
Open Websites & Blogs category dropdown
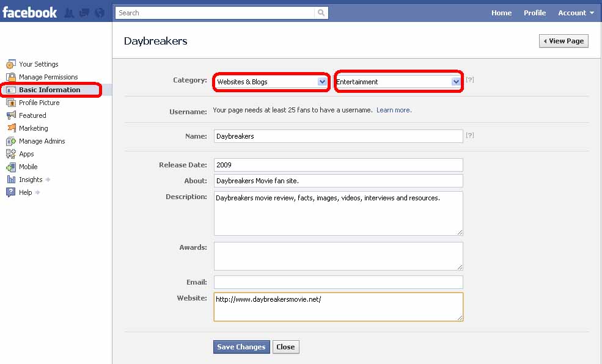[271, 82]
